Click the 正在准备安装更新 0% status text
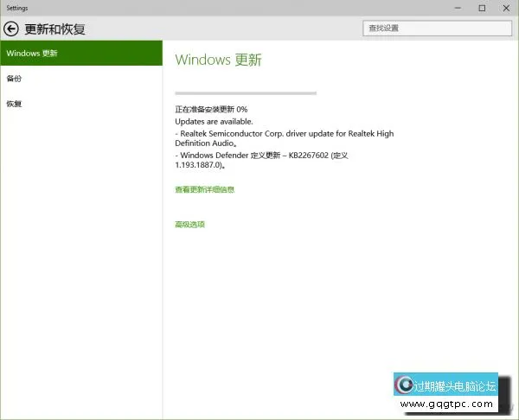 point(211,110)
